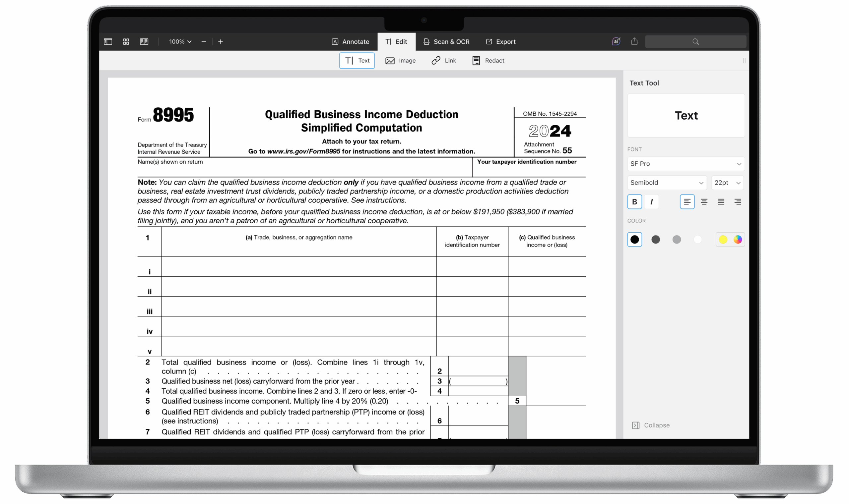Click the 'Attachment Sequence No. 55' text

(548, 148)
